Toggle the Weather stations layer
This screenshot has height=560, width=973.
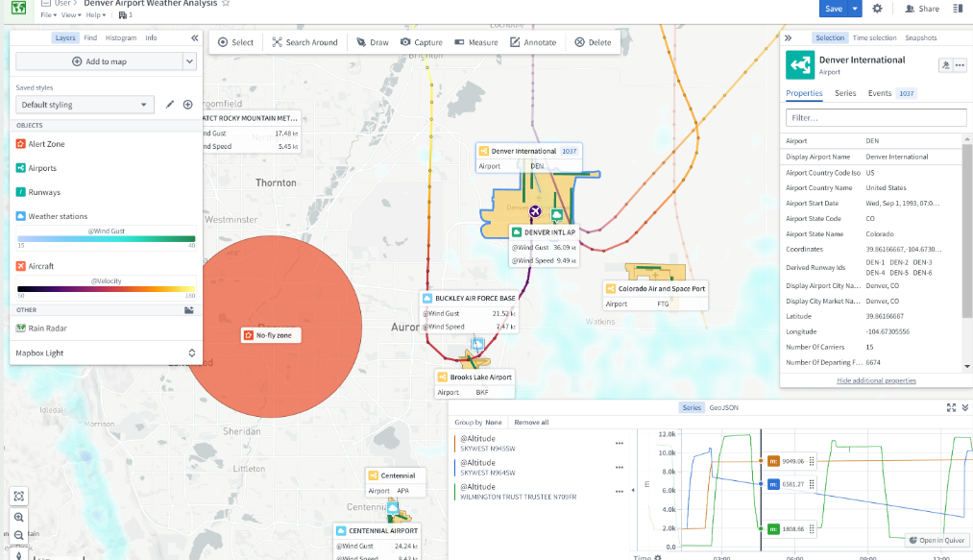click(58, 217)
